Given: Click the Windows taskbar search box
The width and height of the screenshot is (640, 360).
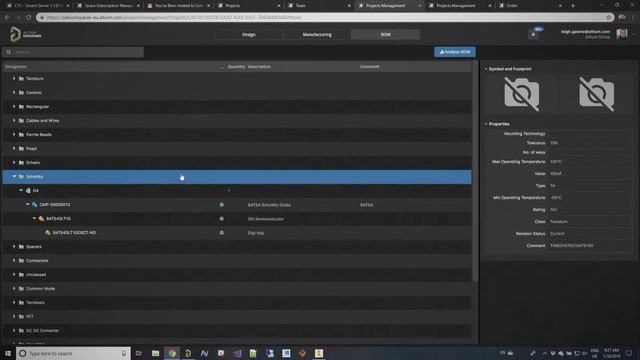Looking at the screenshot, I should click(73, 353).
